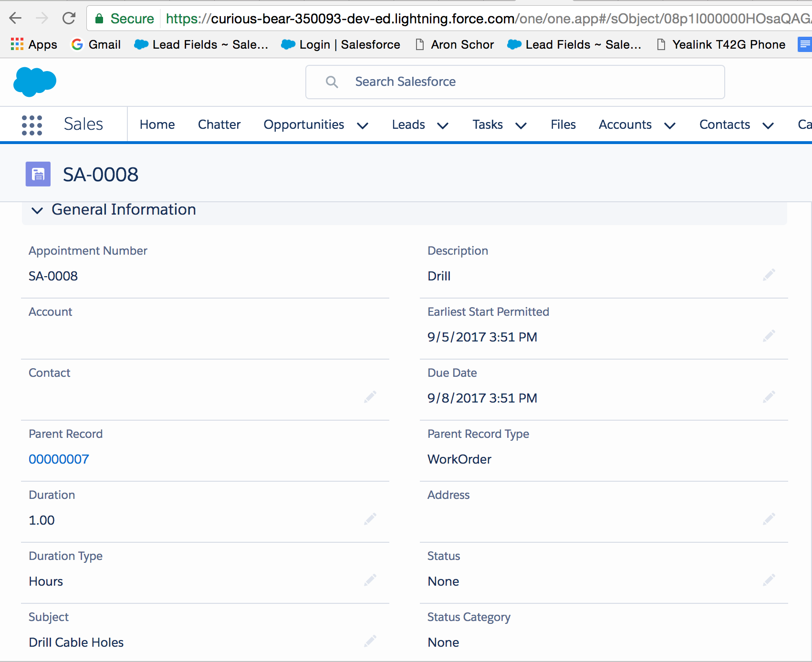Open the App Launcher grid icon
The height and width of the screenshot is (662, 812).
(32, 125)
